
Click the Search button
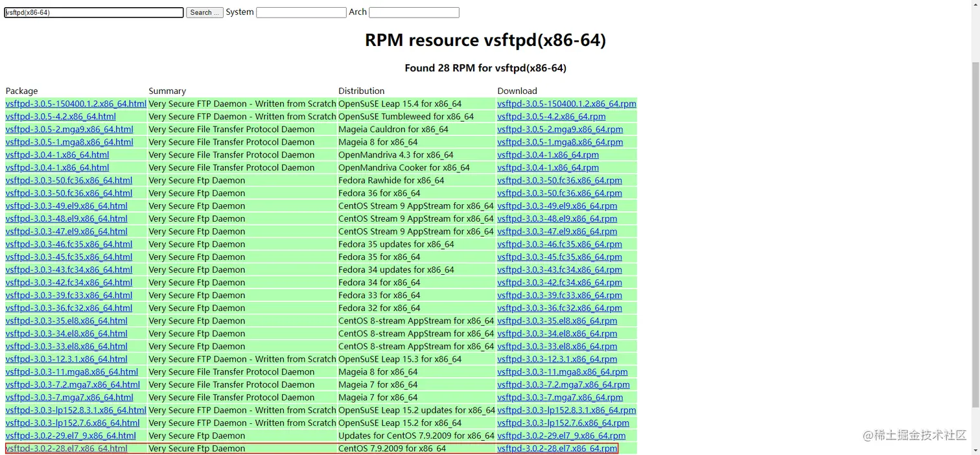click(x=205, y=12)
